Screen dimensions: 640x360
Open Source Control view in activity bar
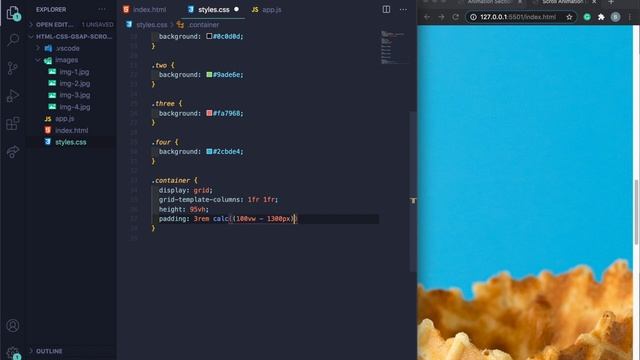pyautogui.click(x=13, y=68)
